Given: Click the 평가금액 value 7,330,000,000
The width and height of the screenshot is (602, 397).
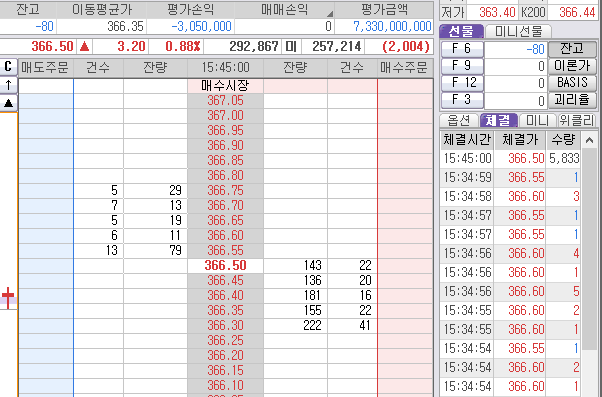Looking at the screenshot, I should (392, 26).
